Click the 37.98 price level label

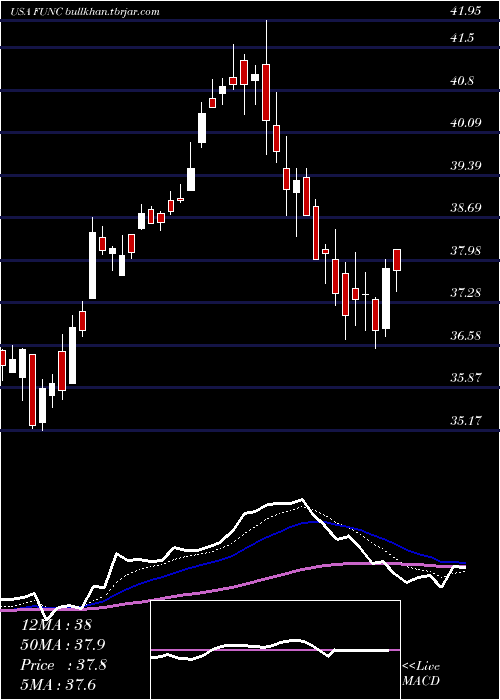click(x=466, y=250)
